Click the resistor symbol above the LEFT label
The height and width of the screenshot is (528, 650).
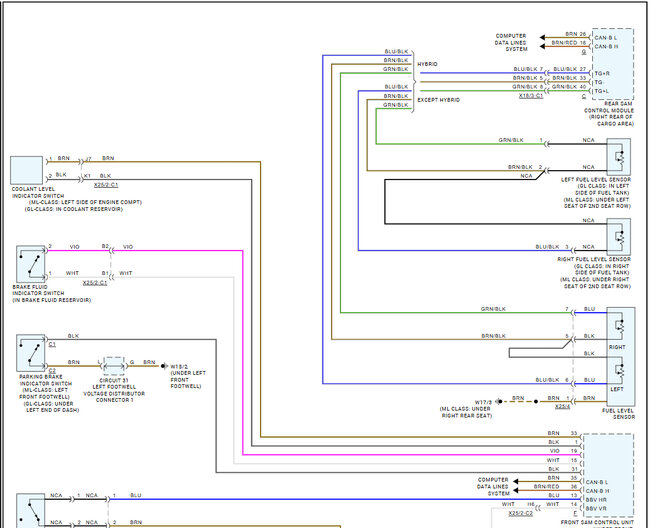pyautogui.click(x=620, y=371)
